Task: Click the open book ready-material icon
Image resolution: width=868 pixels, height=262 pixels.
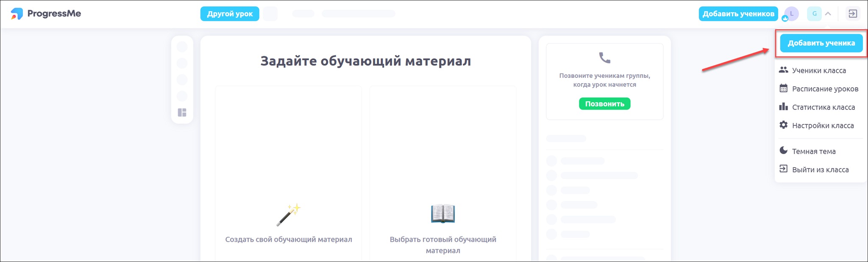Action: click(x=442, y=214)
